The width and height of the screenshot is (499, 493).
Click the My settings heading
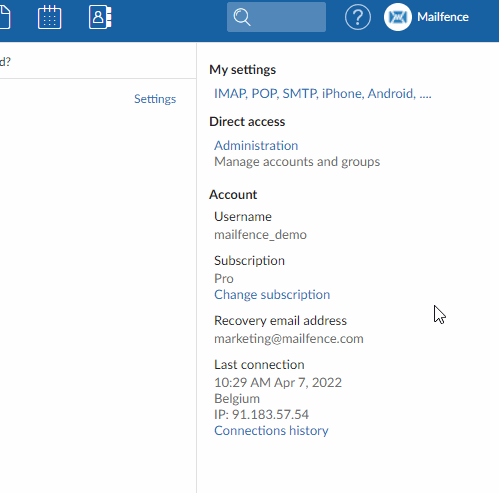click(243, 70)
